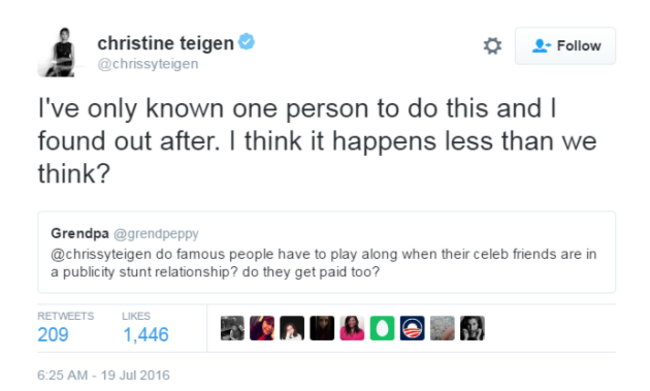Click the last avatar in likers row
This screenshot has width=650, height=391.
click(x=472, y=328)
